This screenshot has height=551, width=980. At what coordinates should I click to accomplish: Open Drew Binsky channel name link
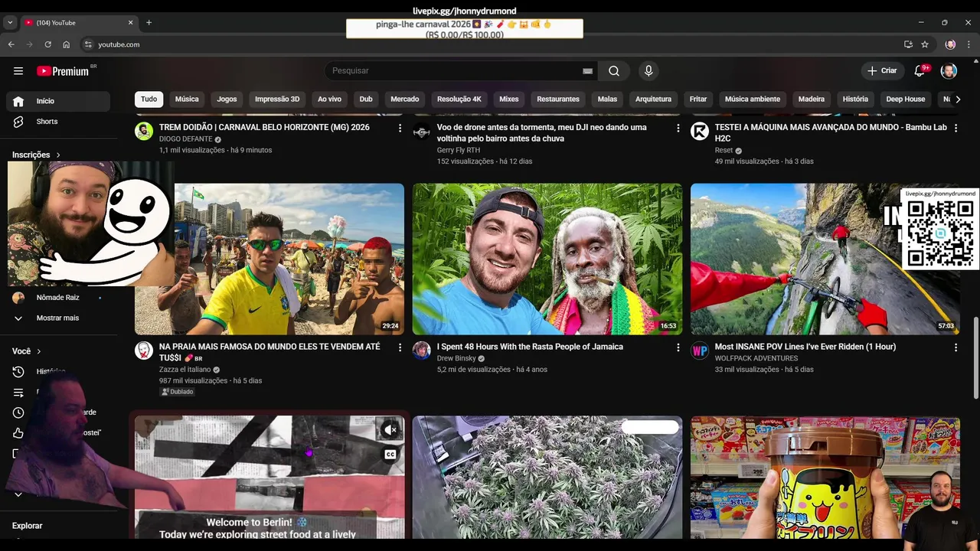456,358
